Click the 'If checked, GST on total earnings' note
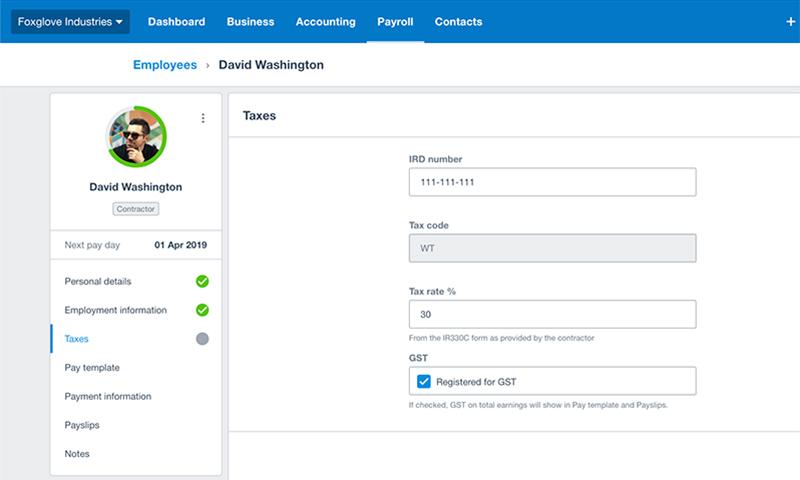Viewport: 800px width, 480px height. coord(538,405)
